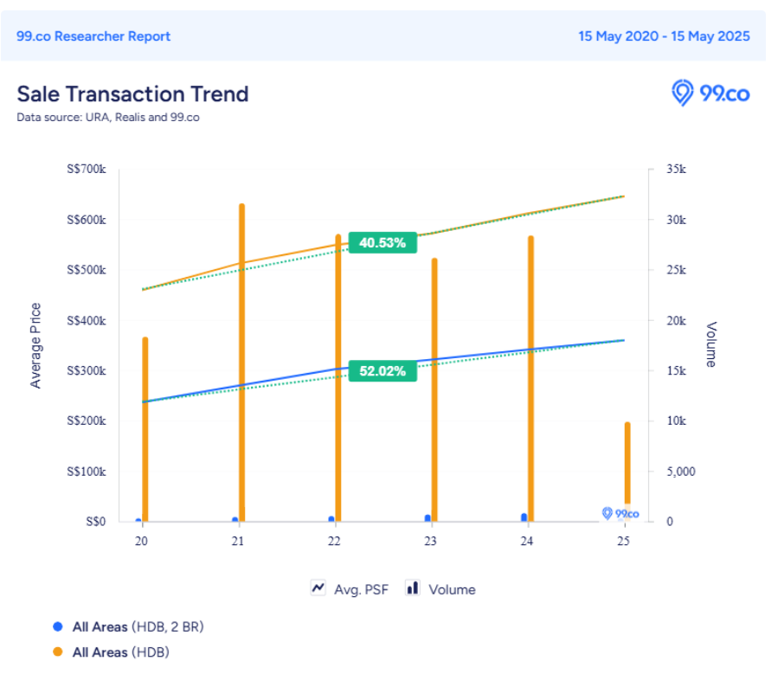Click the blue dot for HDB 2 BR
The width and height of the screenshot is (784, 674).
[x=58, y=626]
